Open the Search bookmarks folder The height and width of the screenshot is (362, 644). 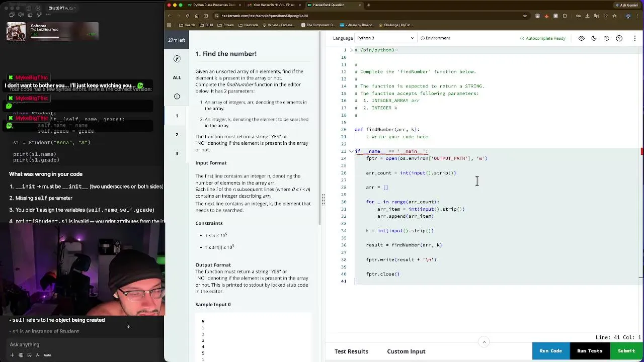pyautogui.click(x=187, y=25)
